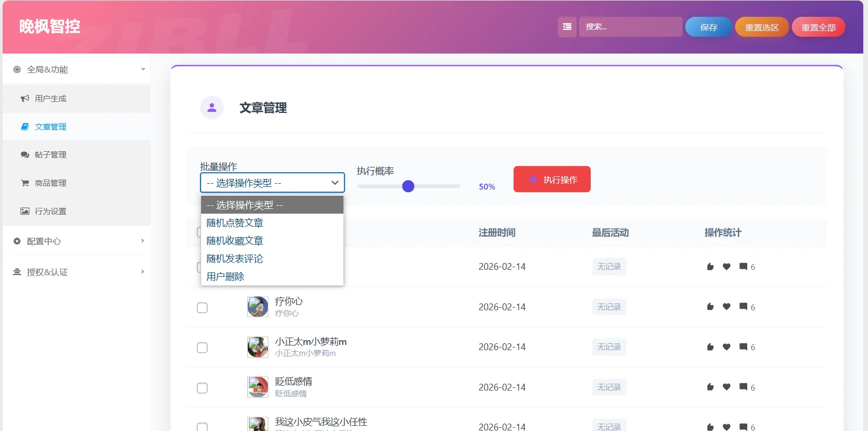Click the 配置中心 gear icon
Image resolution: width=868 pixels, height=431 pixels.
click(x=17, y=241)
